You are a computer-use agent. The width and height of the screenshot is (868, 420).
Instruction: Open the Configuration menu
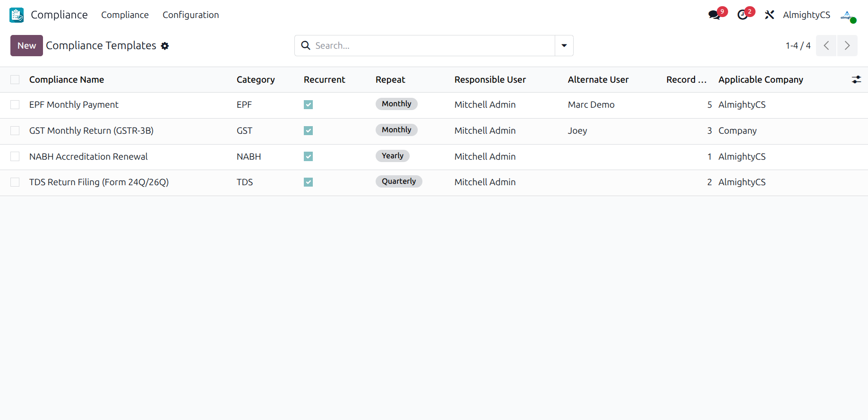tap(191, 15)
